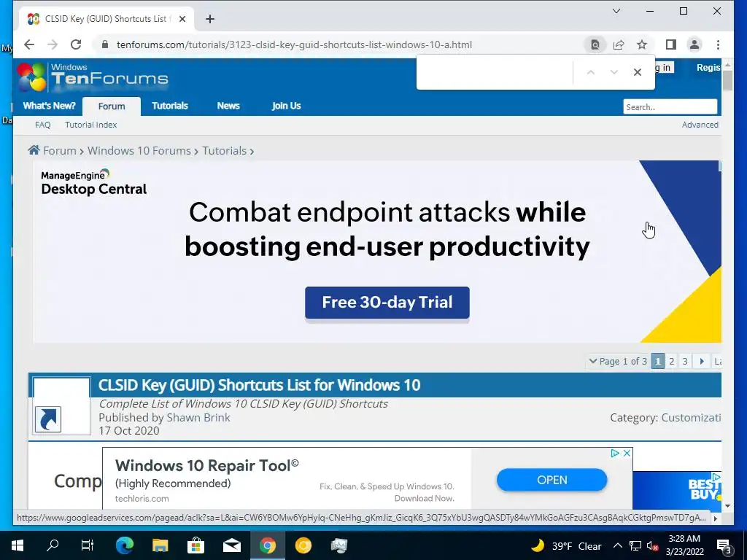747x560 pixels.
Task: Click into the find-in-page text field
Action: click(495, 72)
